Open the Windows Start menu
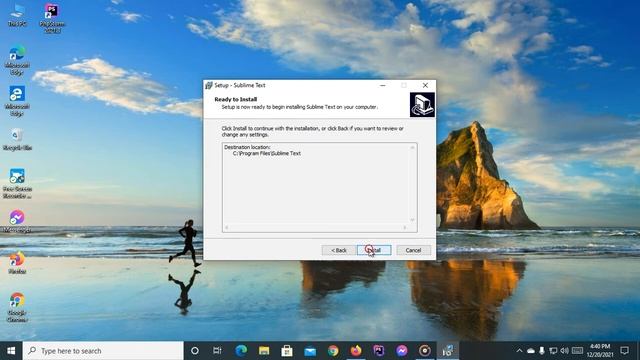This screenshot has width=640, height=360. pos(11,351)
